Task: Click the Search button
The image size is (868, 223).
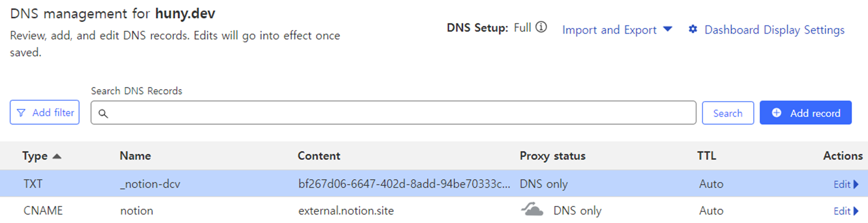Action: 728,113
